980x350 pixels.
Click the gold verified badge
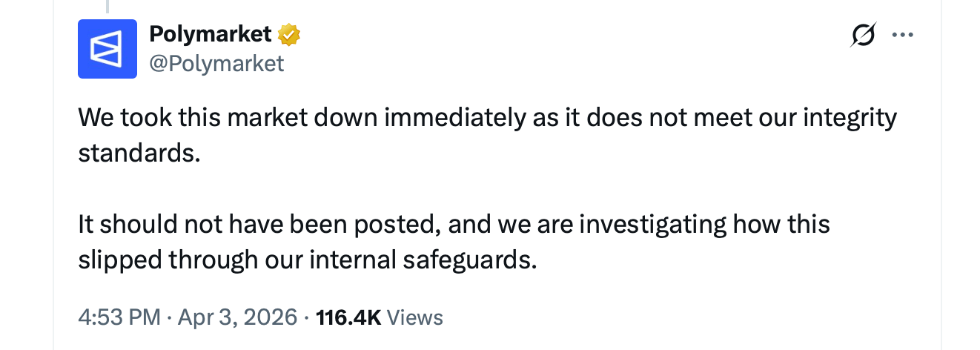coord(288,34)
